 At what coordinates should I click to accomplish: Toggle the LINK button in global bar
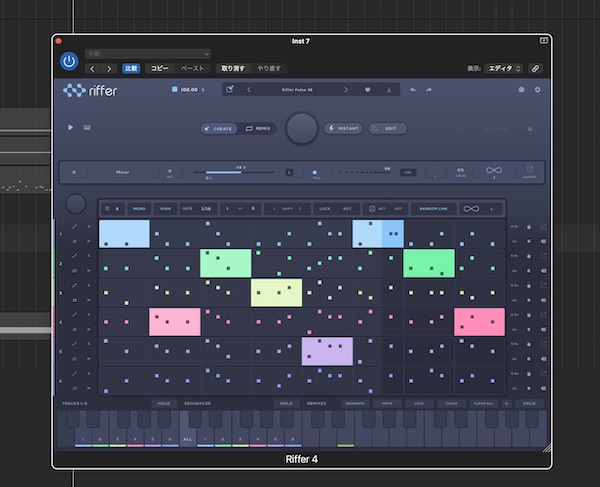(408, 173)
